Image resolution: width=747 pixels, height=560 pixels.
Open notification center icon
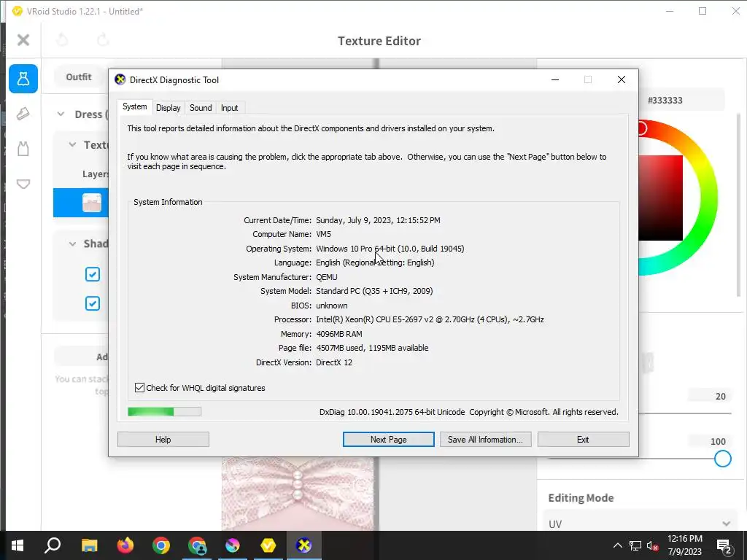724,547
